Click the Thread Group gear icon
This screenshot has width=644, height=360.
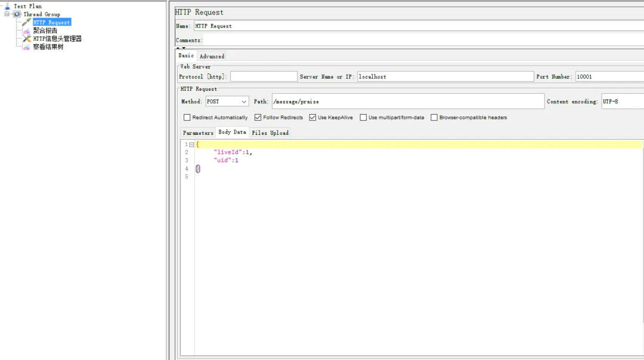click(17, 14)
